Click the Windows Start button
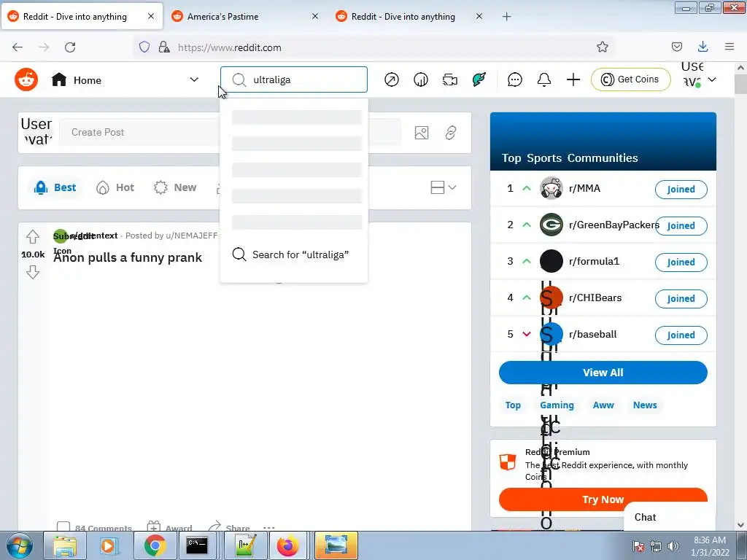This screenshot has width=747, height=560. 20,545
